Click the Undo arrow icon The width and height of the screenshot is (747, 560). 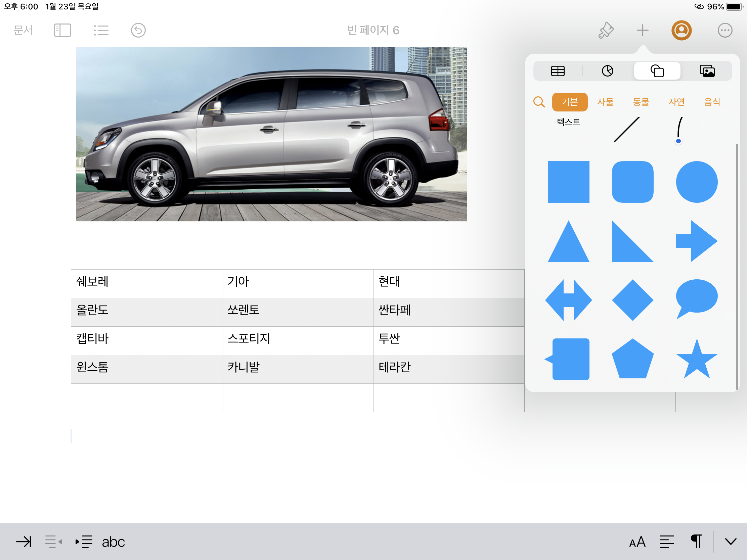click(x=138, y=30)
